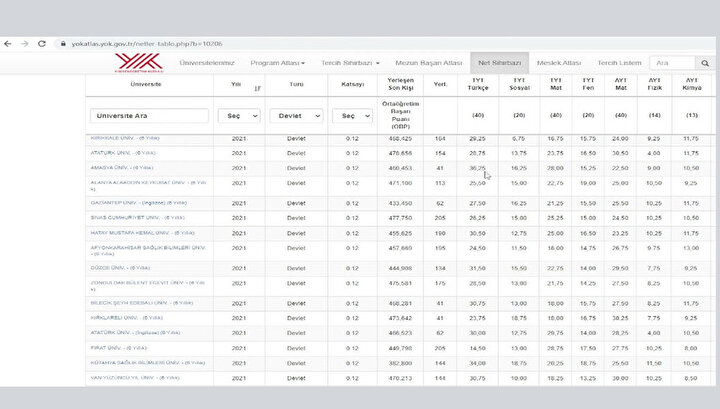Click the AYT Mat column header

point(621,84)
